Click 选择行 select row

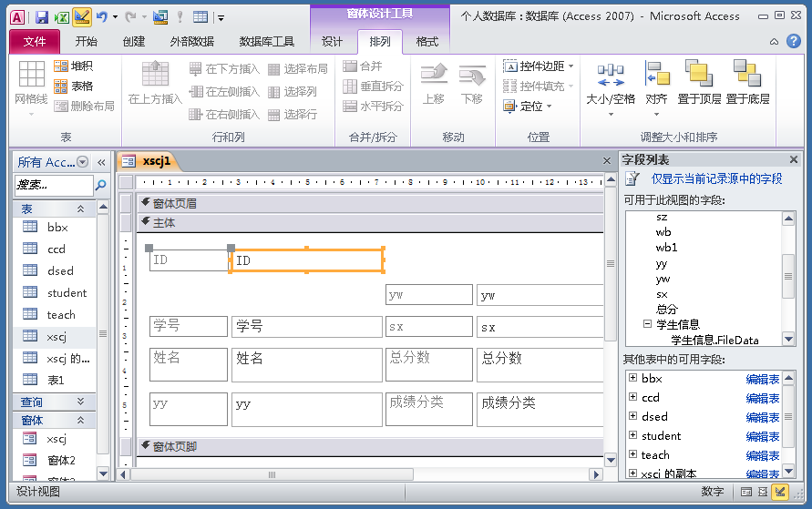click(293, 115)
